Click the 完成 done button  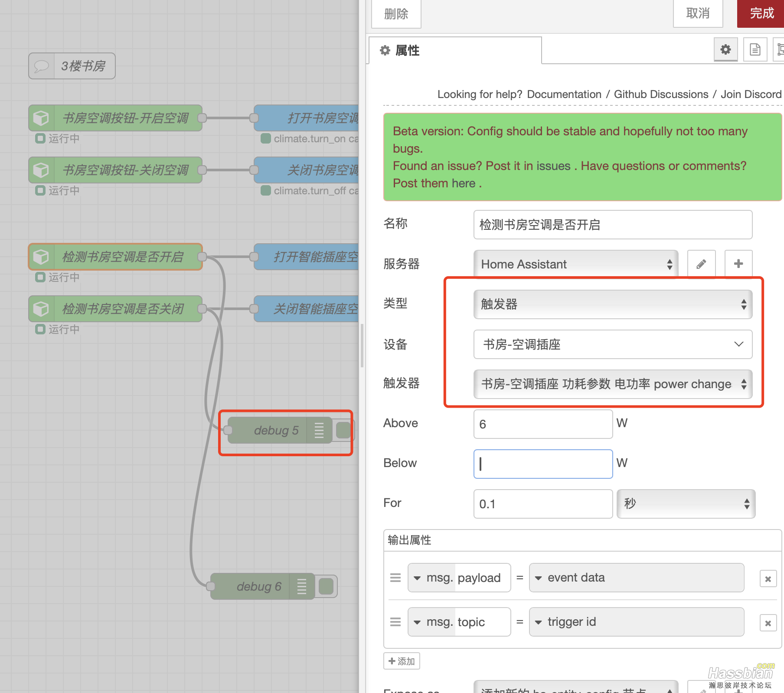(x=761, y=13)
